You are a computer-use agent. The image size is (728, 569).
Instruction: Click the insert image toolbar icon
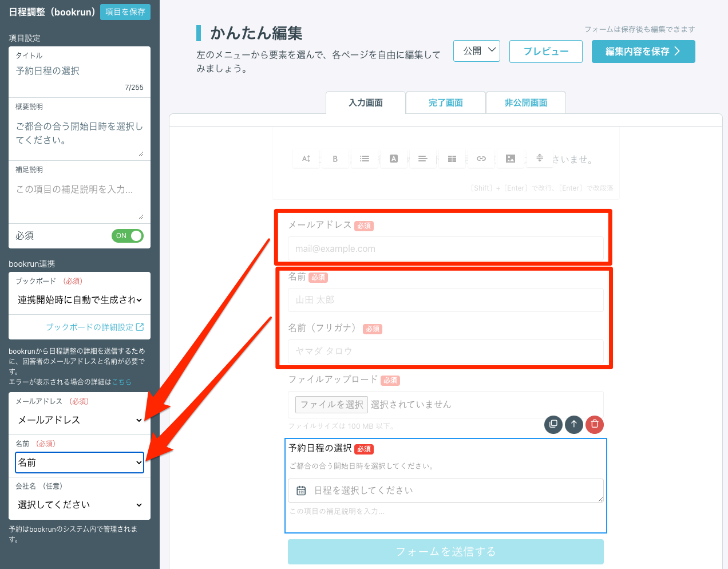(511, 159)
